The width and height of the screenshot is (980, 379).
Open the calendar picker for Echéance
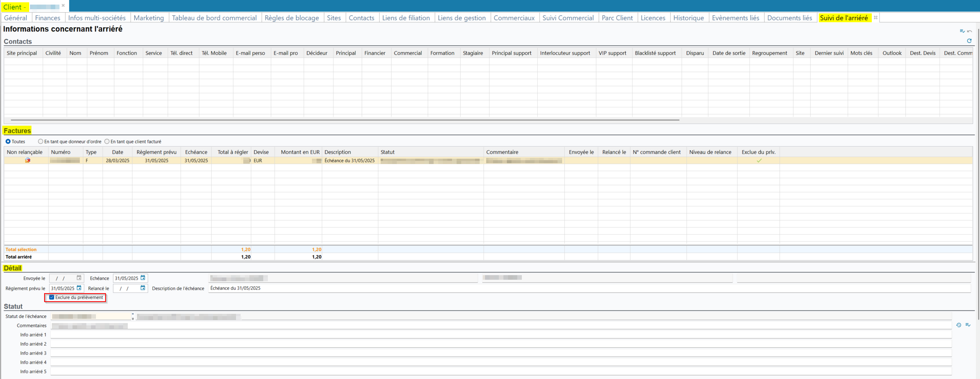(x=143, y=278)
